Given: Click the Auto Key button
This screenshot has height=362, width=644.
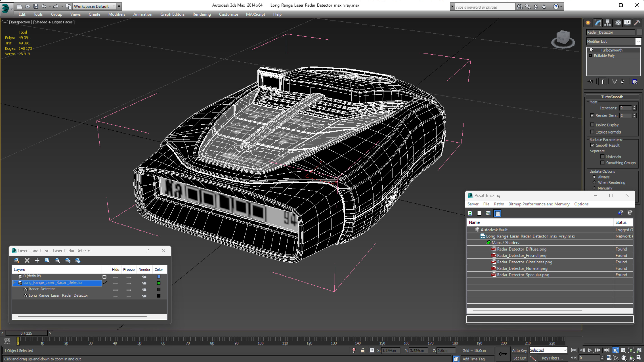Looking at the screenshot, I should (519, 350).
